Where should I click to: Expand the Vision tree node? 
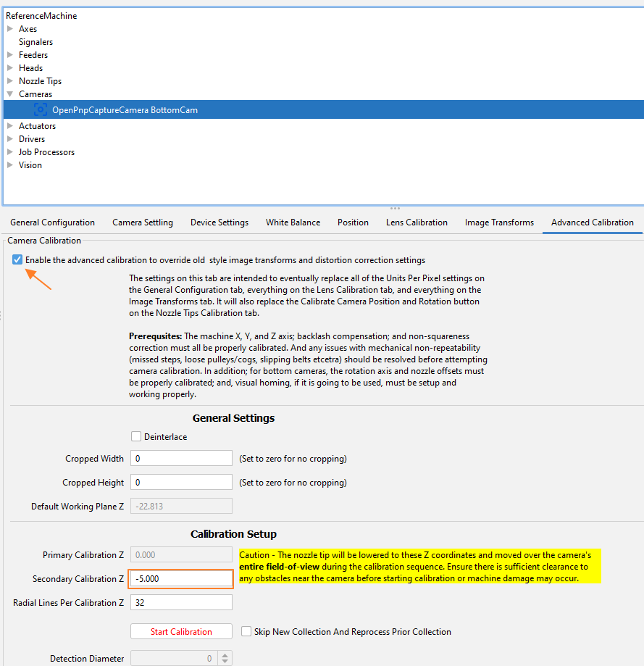(x=10, y=165)
